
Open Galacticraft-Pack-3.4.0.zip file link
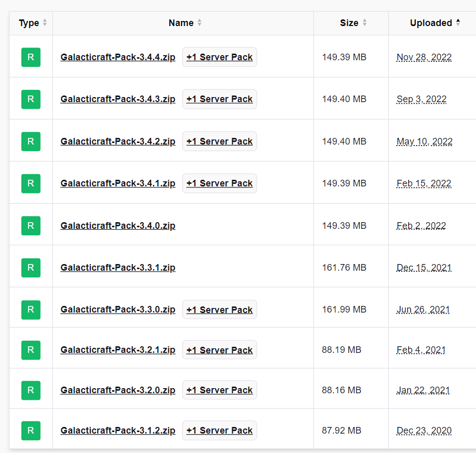(118, 225)
